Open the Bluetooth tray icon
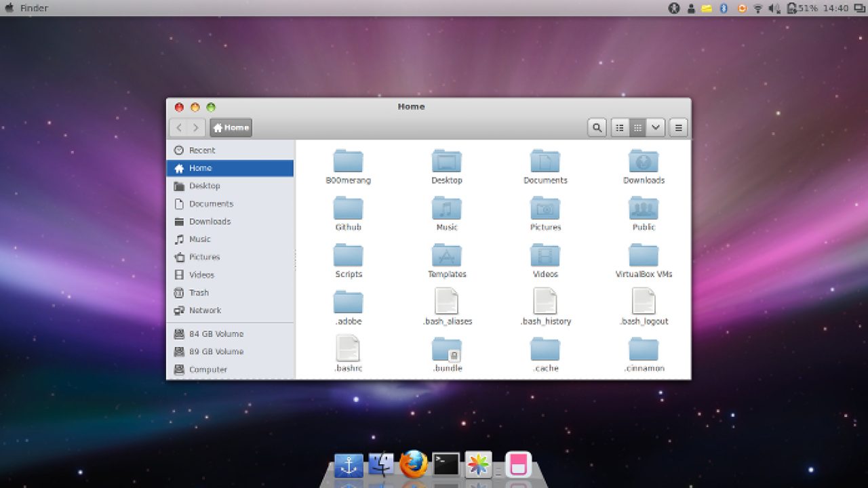The image size is (868, 488). click(x=724, y=8)
